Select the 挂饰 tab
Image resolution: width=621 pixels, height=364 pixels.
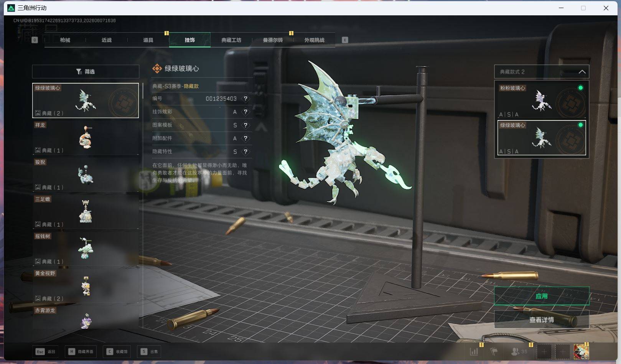189,40
